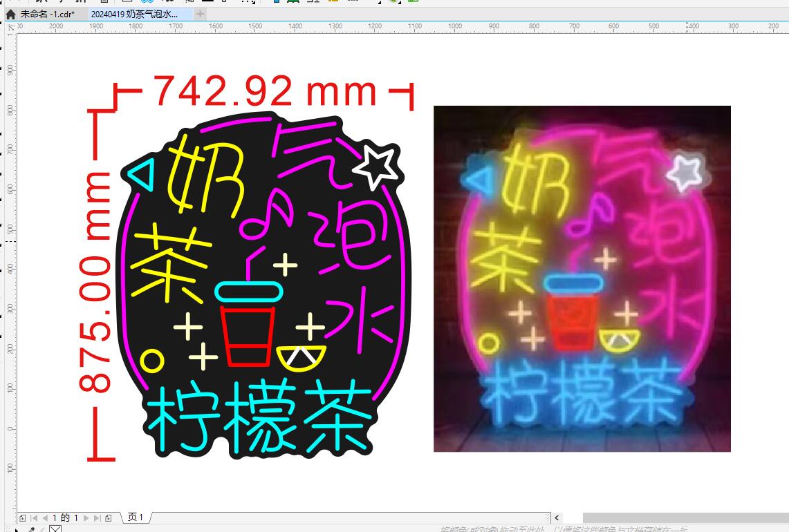This screenshot has width=789, height=532.
Task: Click the Home welcome screen icon
Action: pos(10,14)
